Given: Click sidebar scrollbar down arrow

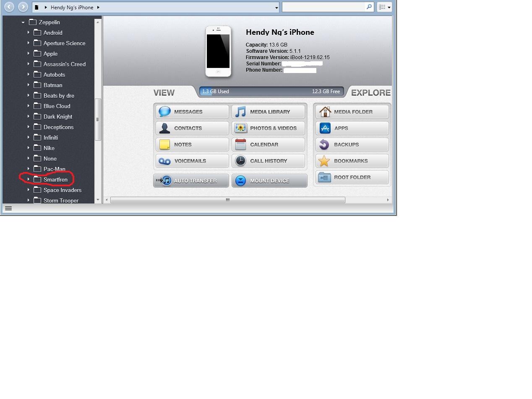Looking at the screenshot, I should [x=98, y=200].
